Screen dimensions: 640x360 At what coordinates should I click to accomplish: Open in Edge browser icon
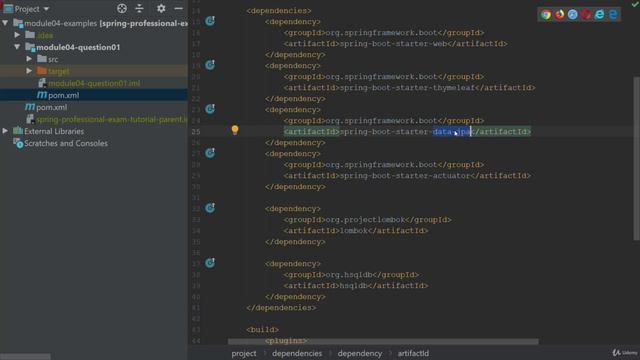click(613, 15)
